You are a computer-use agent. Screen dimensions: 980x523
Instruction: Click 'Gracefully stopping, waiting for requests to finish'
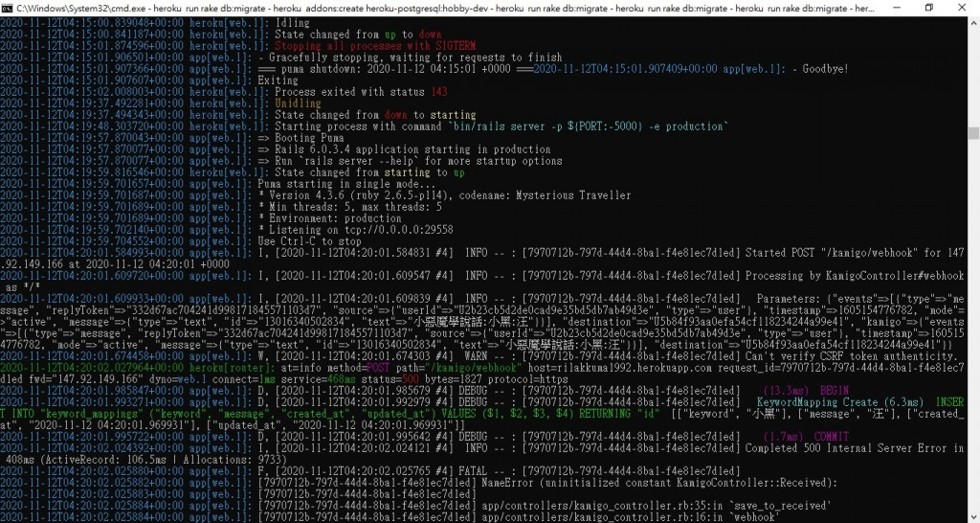click(x=415, y=57)
